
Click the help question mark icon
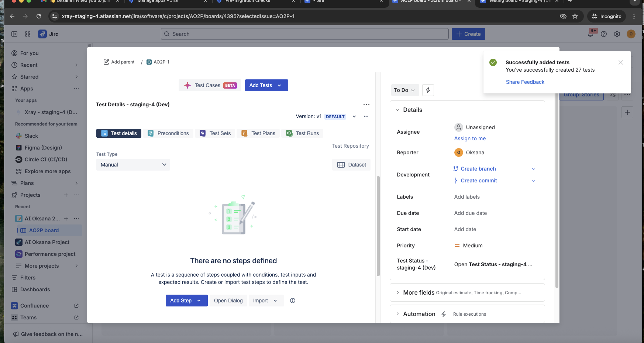click(604, 34)
